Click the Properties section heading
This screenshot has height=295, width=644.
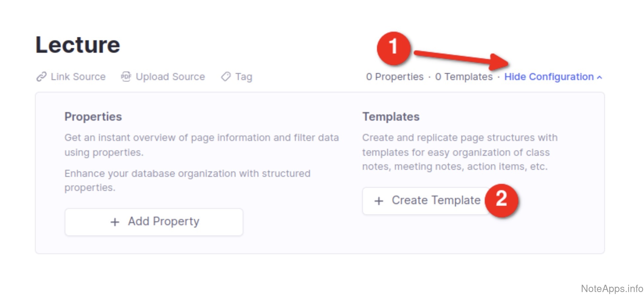(x=93, y=117)
